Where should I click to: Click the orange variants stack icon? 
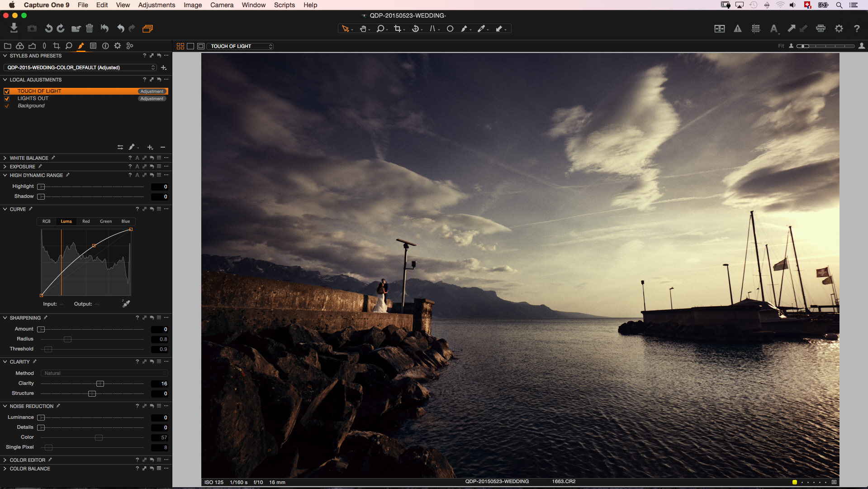pyautogui.click(x=147, y=29)
